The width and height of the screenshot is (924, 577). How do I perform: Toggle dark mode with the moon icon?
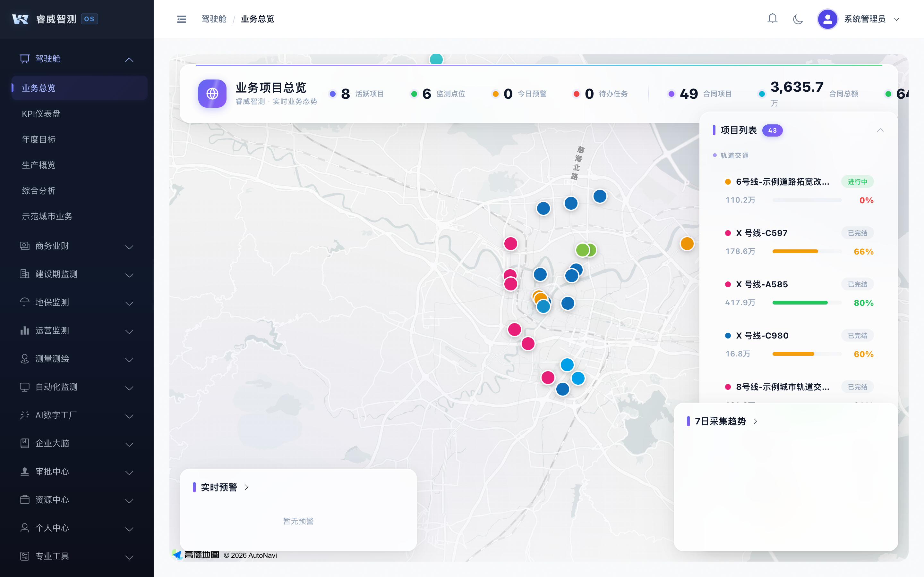[798, 19]
